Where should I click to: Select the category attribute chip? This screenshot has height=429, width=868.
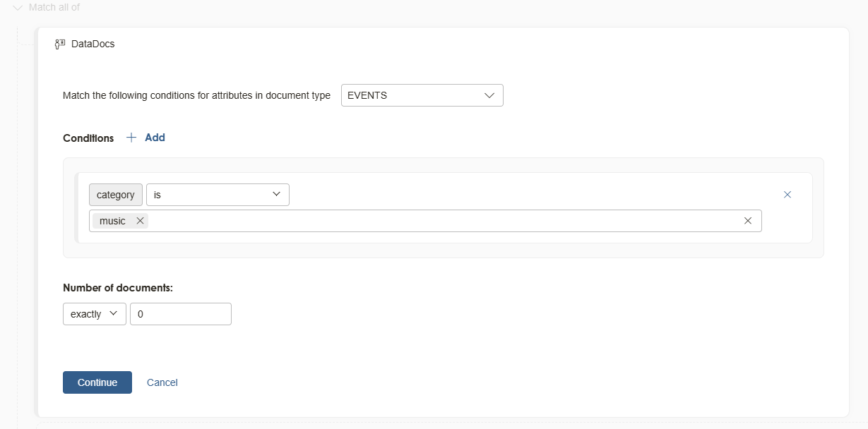click(115, 194)
